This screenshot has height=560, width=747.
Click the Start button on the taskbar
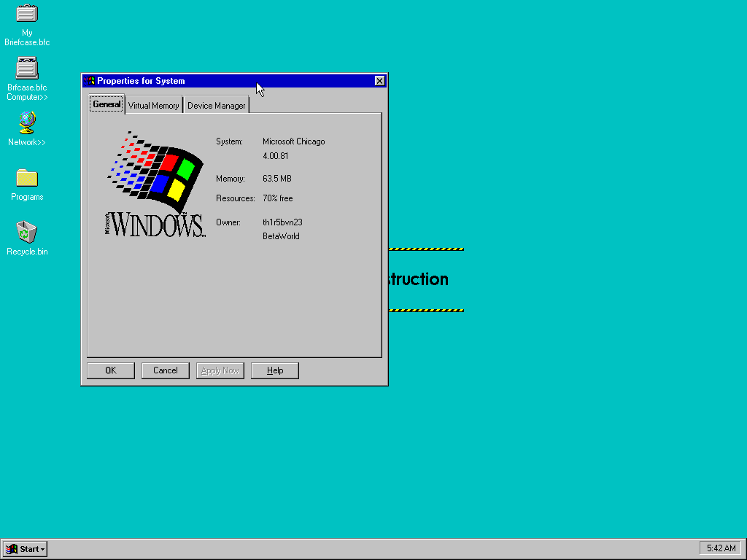[22, 548]
